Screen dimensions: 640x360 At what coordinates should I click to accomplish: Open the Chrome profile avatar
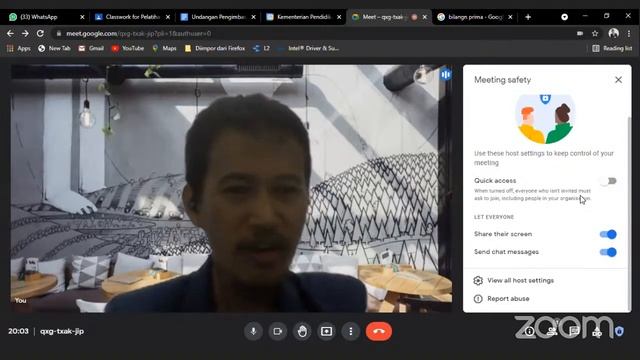613,33
